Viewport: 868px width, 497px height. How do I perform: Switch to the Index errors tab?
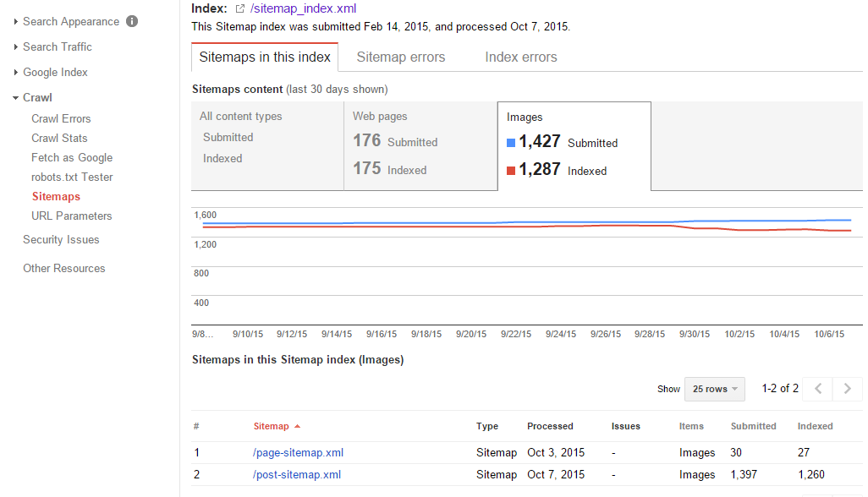(521, 57)
